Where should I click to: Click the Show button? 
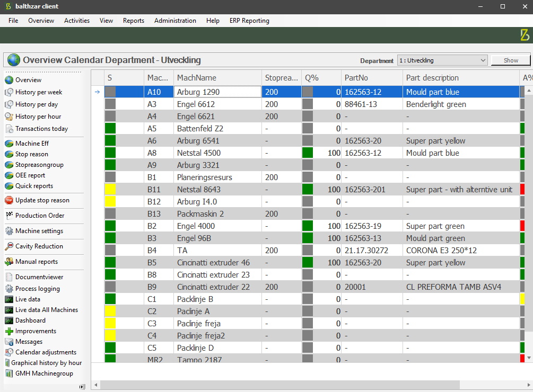(x=511, y=60)
